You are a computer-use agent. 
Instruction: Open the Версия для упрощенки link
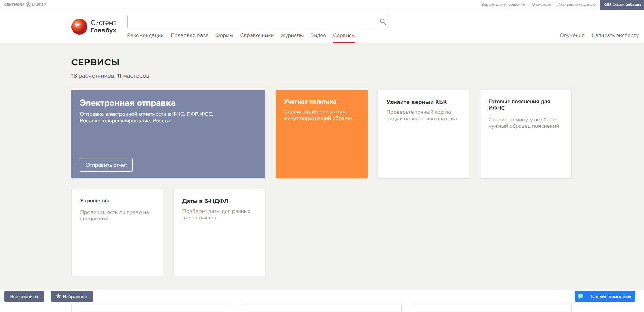503,5
